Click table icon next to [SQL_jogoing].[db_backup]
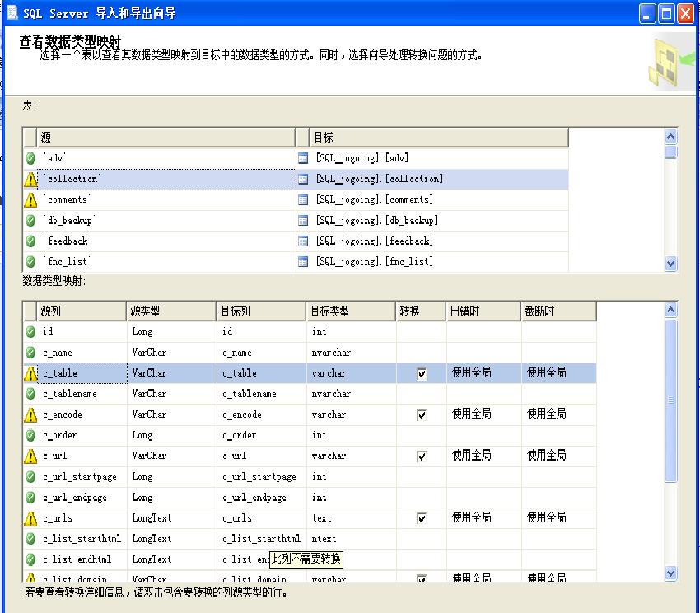The image size is (700, 613). (303, 221)
